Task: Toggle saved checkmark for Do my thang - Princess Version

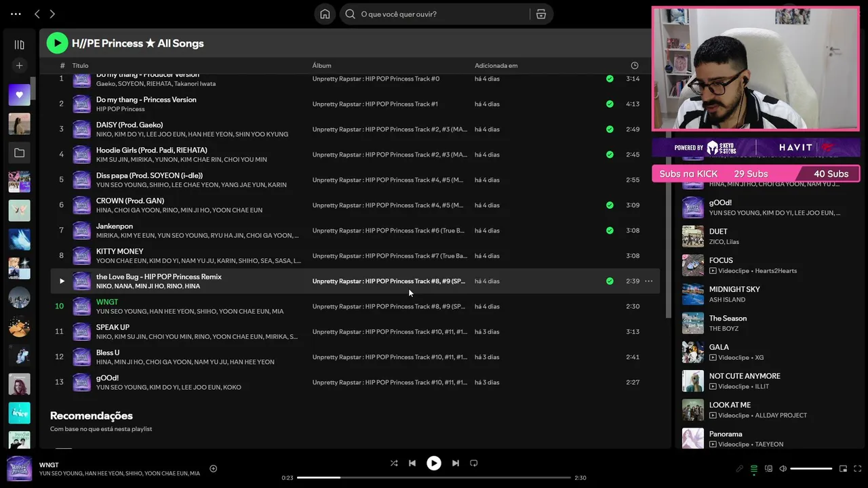Action: (x=610, y=104)
